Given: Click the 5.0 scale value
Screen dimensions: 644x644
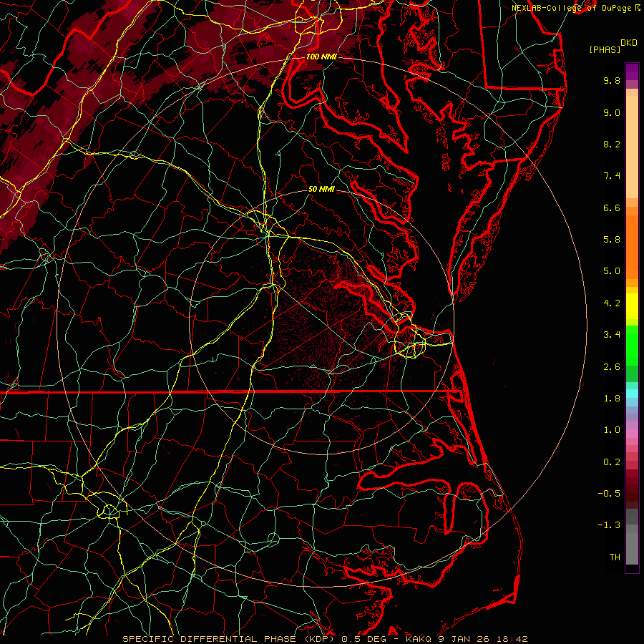Looking at the screenshot, I should 612,271.
